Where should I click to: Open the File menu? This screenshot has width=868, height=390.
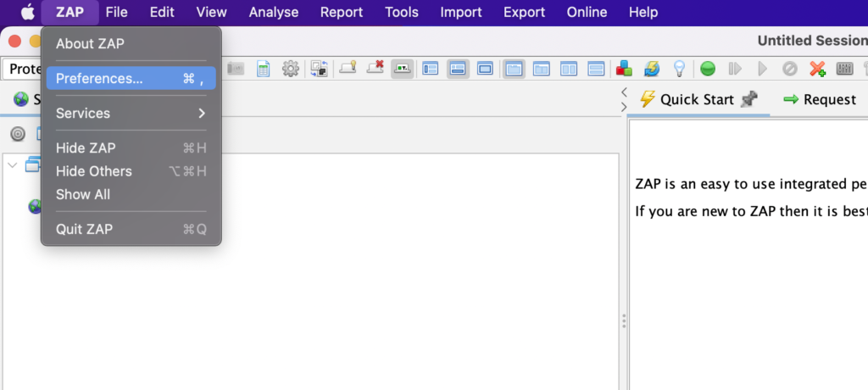[116, 12]
